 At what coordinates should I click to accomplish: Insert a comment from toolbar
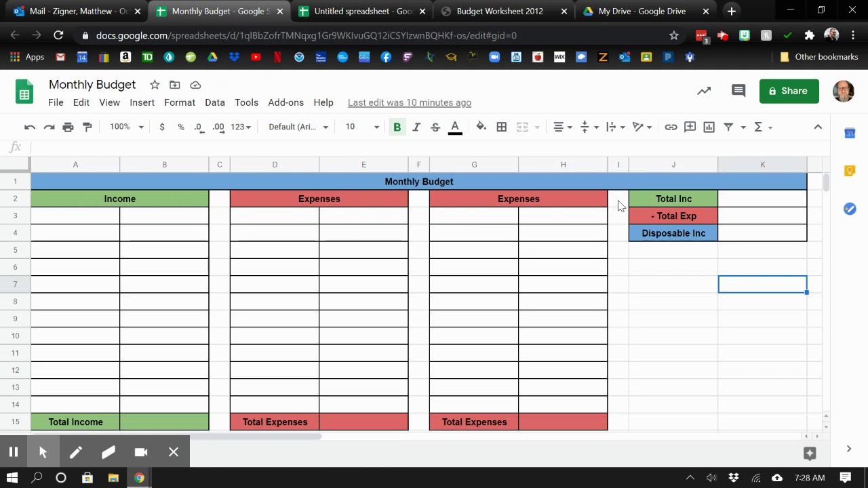pos(690,127)
